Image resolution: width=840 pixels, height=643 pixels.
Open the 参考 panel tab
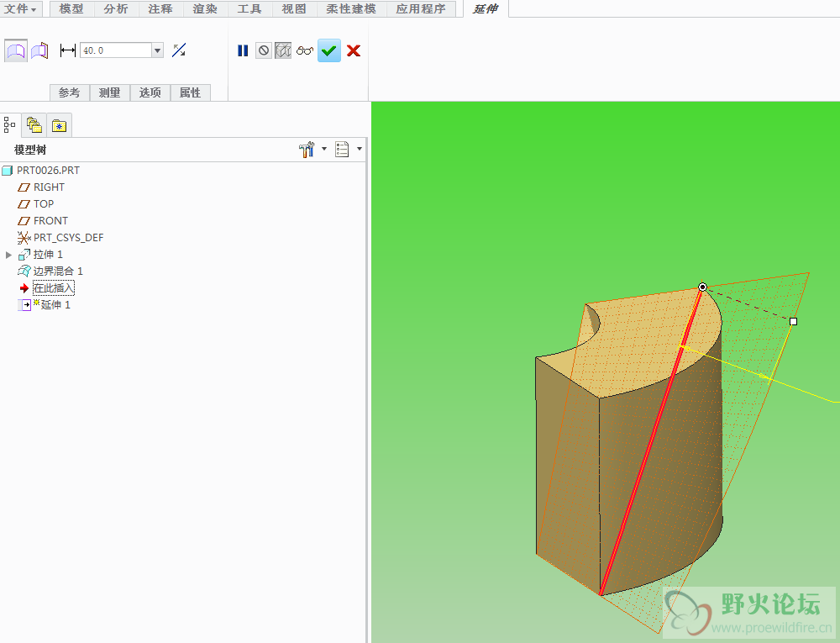pos(70,92)
